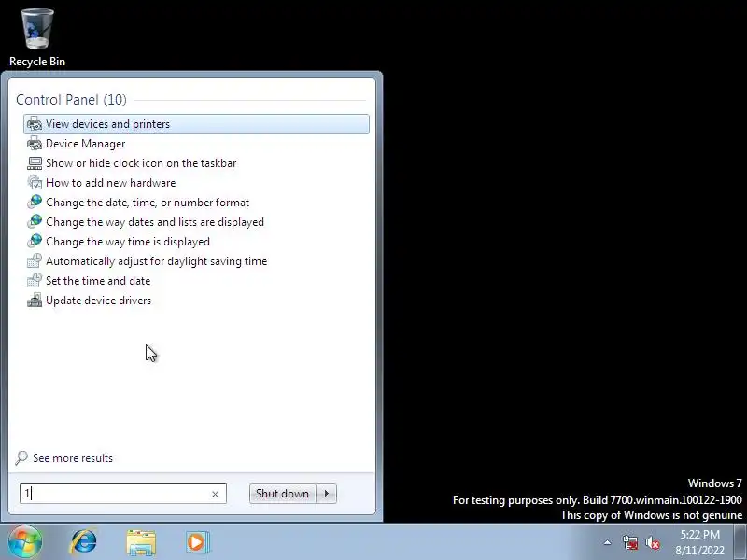The width and height of the screenshot is (747, 560).
Task: Open How to add new hardware
Action: click(196, 183)
